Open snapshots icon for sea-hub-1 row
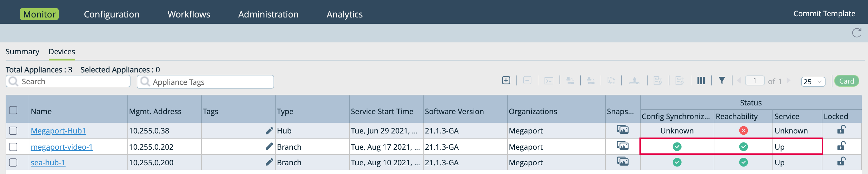The image size is (868, 174). (x=622, y=162)
